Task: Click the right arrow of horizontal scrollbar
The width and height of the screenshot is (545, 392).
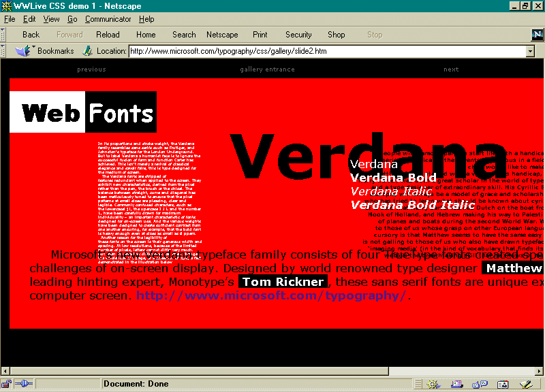Action: click(x=540, y=371)
